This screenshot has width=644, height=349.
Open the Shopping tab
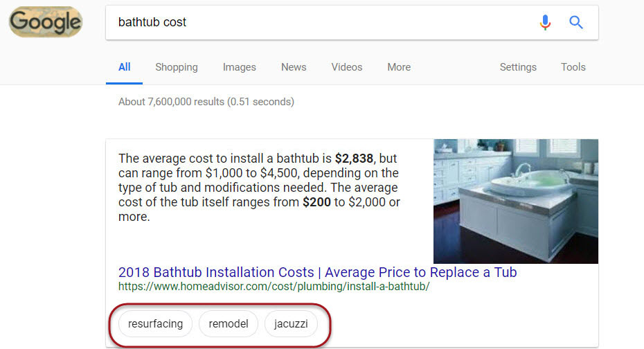[x=177, y=67]
